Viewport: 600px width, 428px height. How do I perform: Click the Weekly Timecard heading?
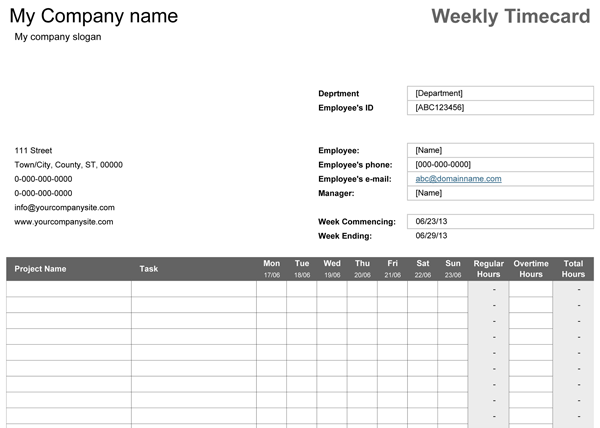click(x=509, y=17)
